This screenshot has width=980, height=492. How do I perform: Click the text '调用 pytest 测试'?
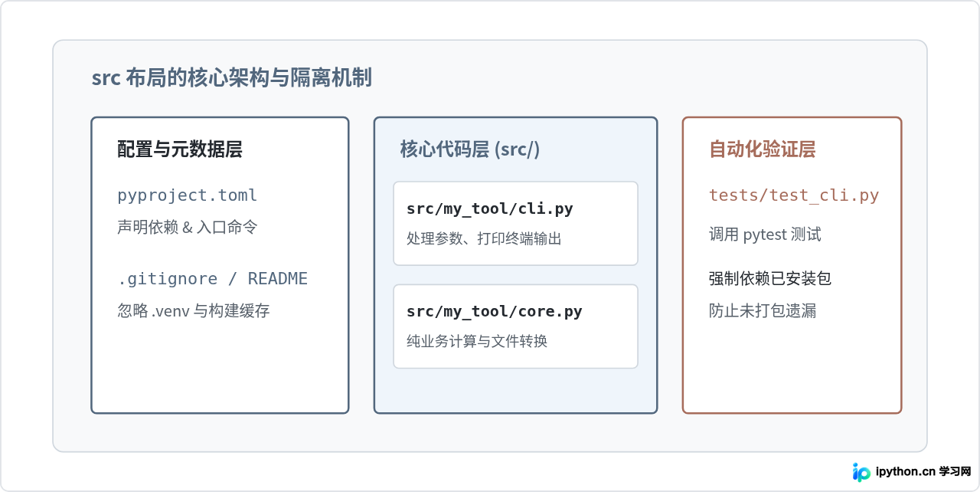765,235
